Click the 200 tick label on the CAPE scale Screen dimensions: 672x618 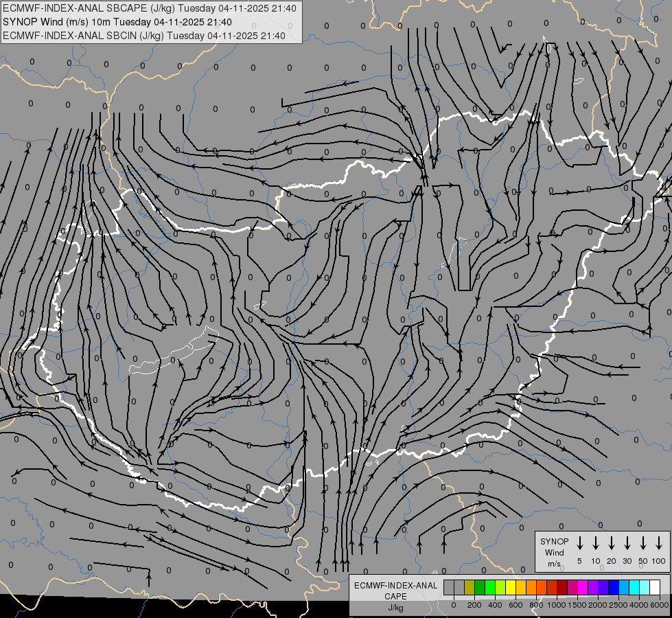pyautogui.click(x=474, y=605)
